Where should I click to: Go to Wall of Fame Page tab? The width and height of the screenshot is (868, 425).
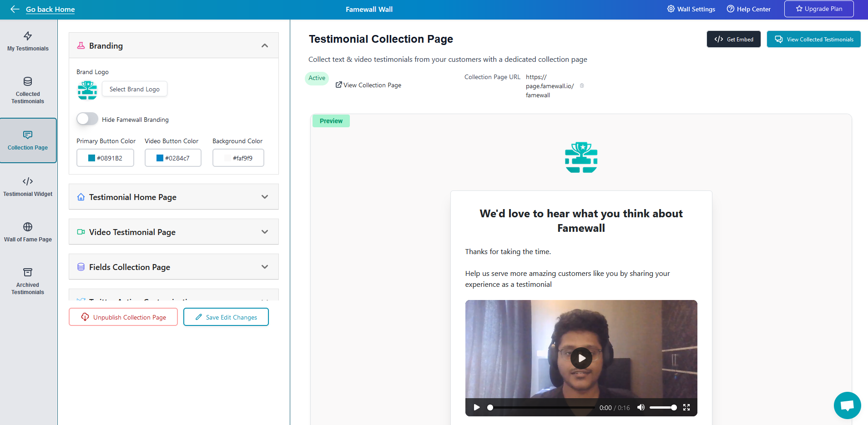[28, 232]
